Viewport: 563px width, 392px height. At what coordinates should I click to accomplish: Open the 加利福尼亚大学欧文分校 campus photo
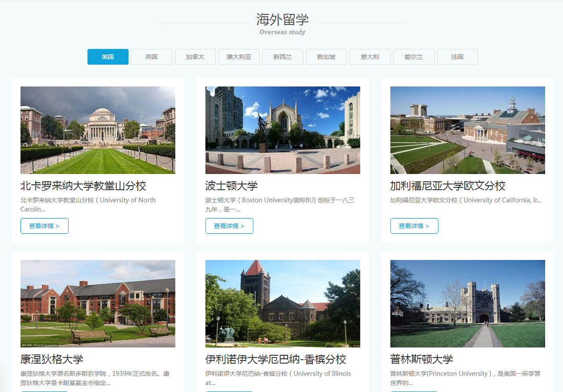[x=467, y=130]
